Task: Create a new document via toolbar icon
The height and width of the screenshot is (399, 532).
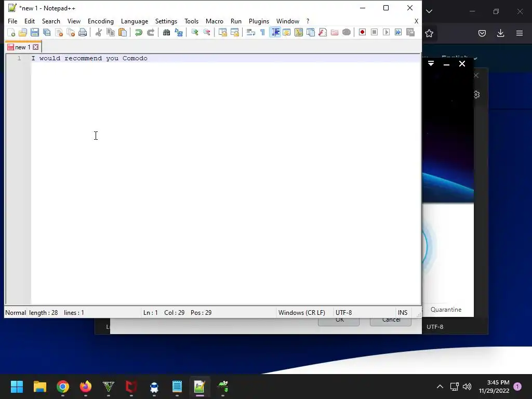Action: 11,32
